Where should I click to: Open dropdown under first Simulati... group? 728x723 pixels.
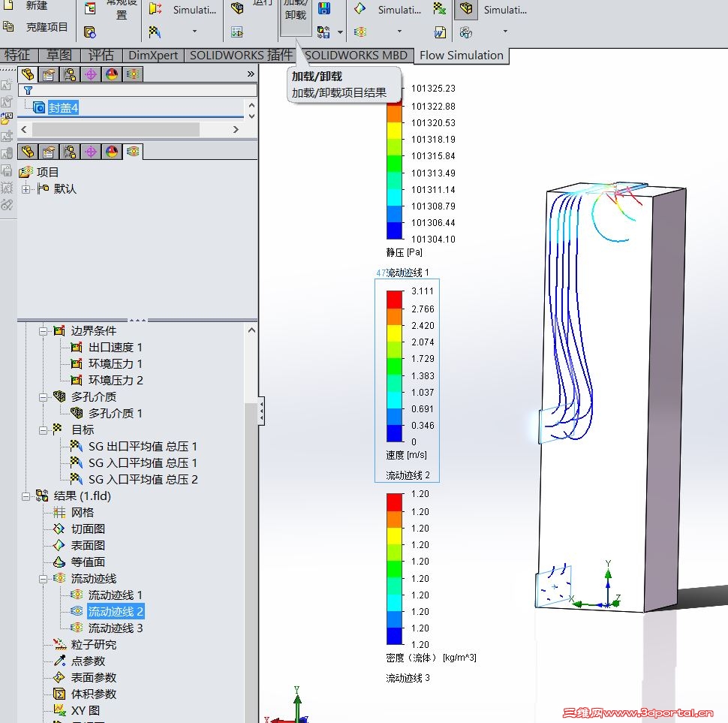[x=194, y=31]
